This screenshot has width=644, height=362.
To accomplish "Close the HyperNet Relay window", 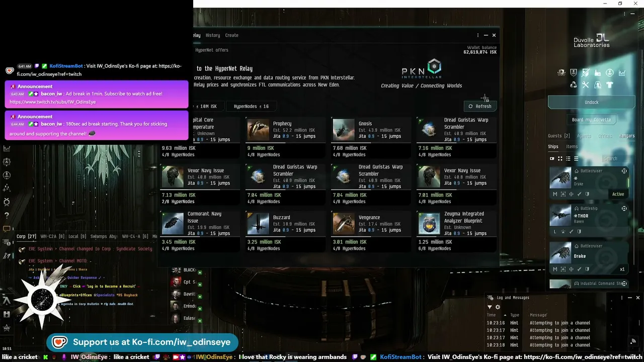I will (494, 35).
